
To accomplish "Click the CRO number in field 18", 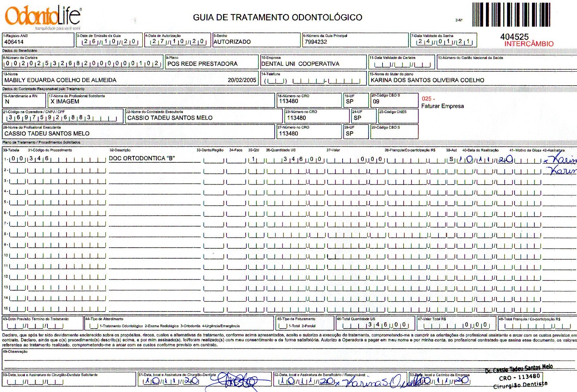I will (288, 101).
